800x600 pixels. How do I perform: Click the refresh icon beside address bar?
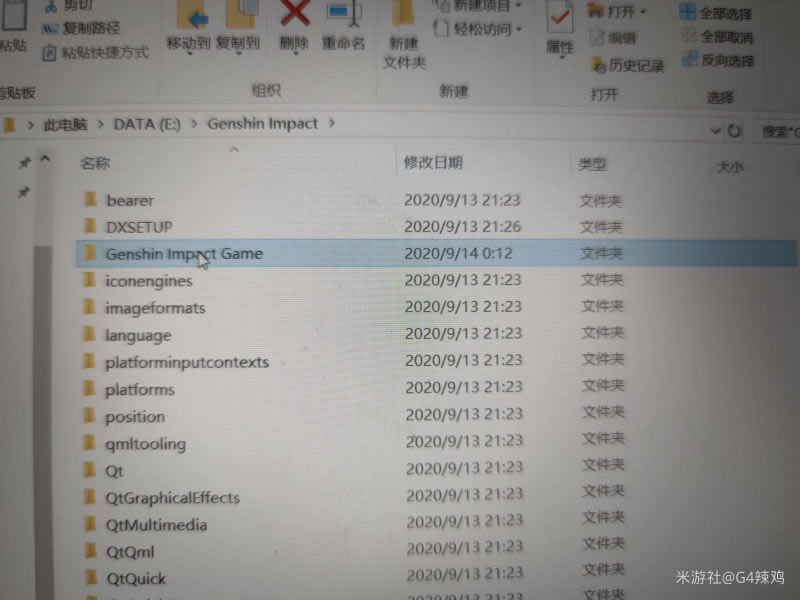(x=735, y=131)
